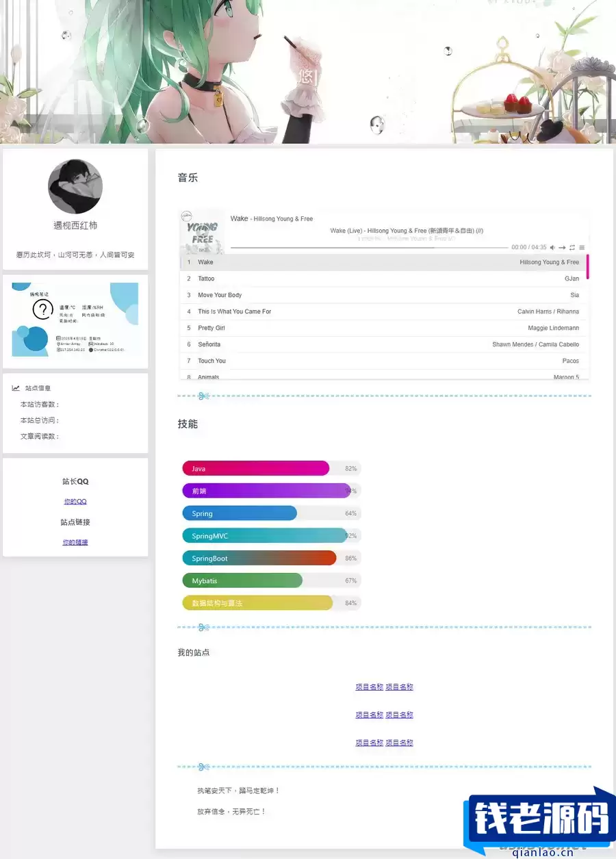Seek on the music progress bar
This screenshot has height=859, width=616.
[x=370, y=247]
